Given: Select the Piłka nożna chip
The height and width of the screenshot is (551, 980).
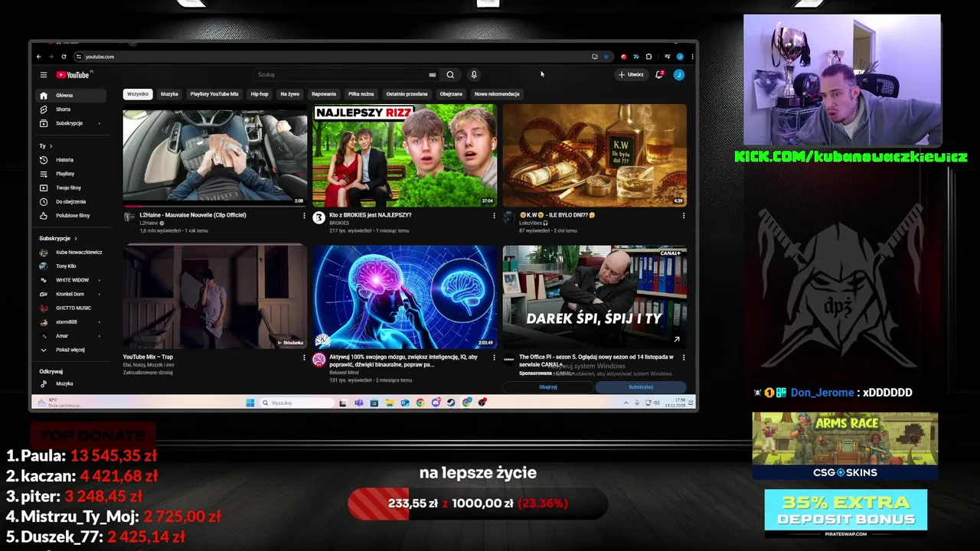Looking at the screenshot, I should 361,94.
